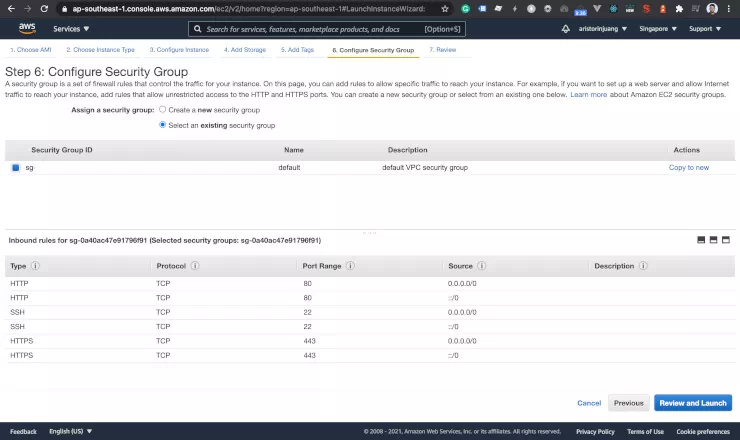Viewport: 740px width, 440px height.
Task: Select step 6 Configure Security Group tab
Action: [x=373, y=50]
